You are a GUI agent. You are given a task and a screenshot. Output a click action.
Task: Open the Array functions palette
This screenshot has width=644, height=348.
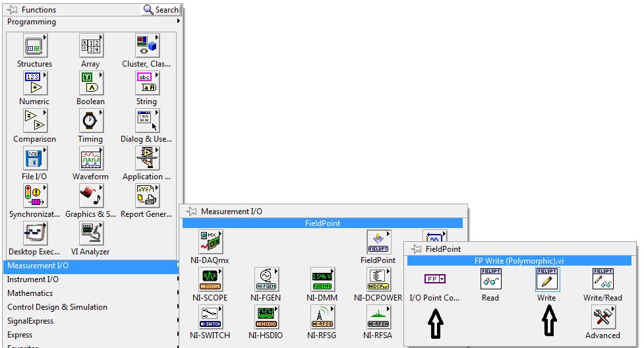pyautogui.click(x=91, y=46)
